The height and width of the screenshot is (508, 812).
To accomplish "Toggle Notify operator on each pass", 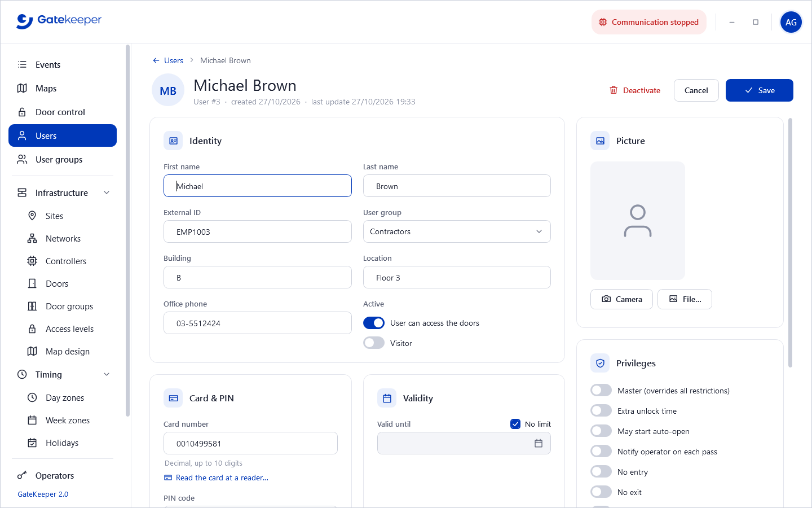I will [x=601, y=452].
